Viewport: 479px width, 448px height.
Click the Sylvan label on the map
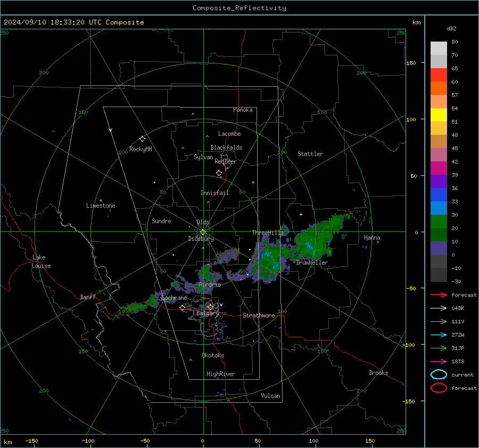point(203,157)
